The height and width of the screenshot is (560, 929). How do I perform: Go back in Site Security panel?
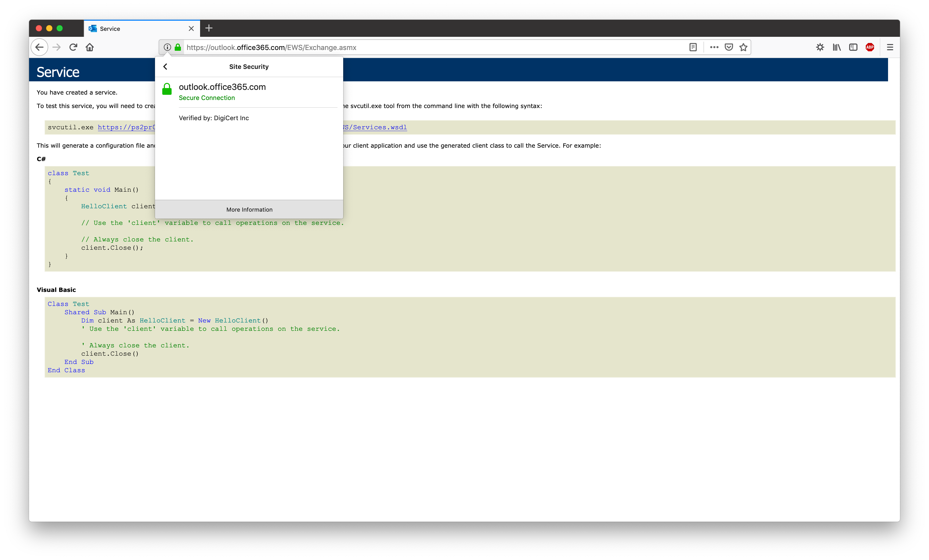pos(165,67)
